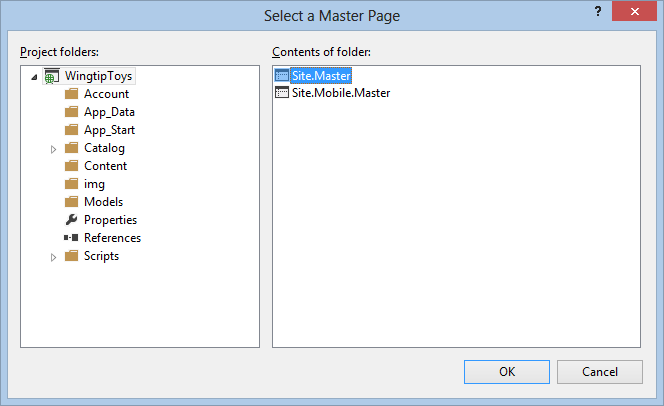The height and width of the screenshot is (406, 664).
Task: Click the Site.Master file icon
Action: [x=282, y=75]
